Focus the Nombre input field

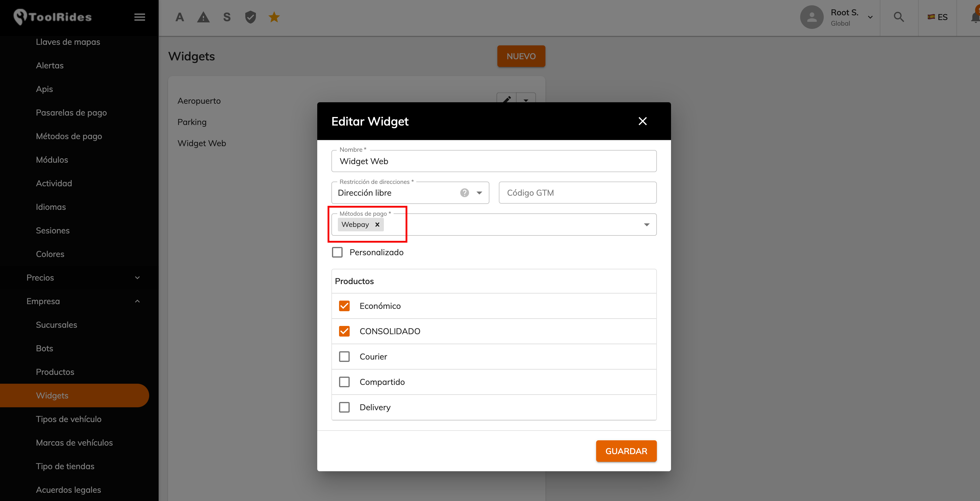tap(494, 161)
